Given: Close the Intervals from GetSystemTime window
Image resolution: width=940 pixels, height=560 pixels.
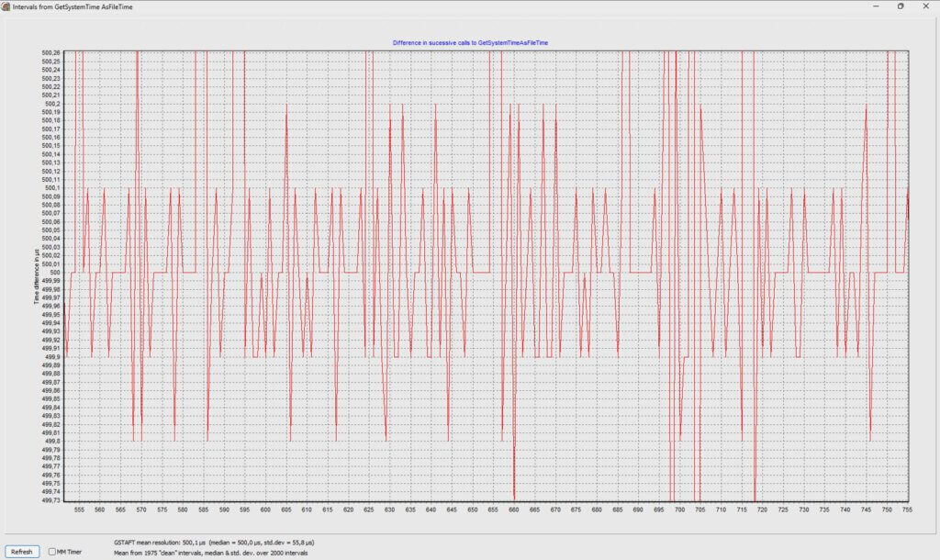Looking at the screenshot, I should click(929, 6).
